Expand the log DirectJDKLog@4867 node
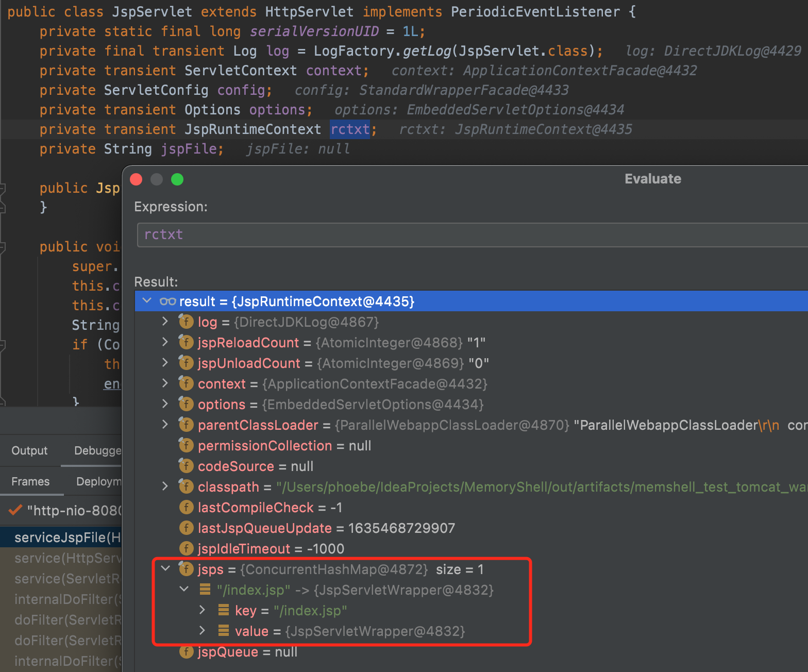The image size is (808, 672). point(165,321)
